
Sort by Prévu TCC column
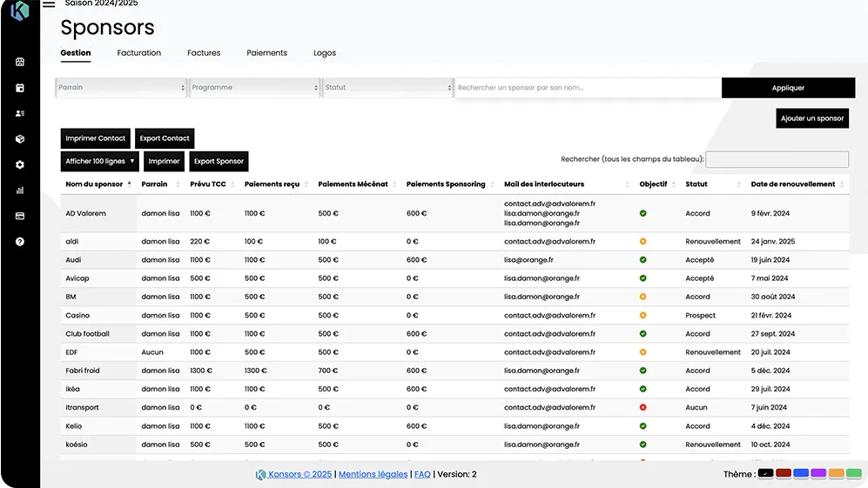point(212,184)
